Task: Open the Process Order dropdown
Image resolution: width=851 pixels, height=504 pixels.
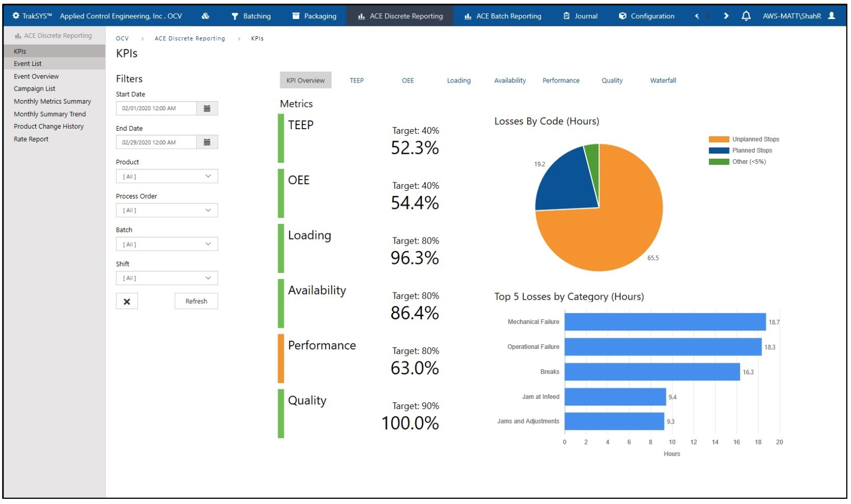Action: click(166, 210)
